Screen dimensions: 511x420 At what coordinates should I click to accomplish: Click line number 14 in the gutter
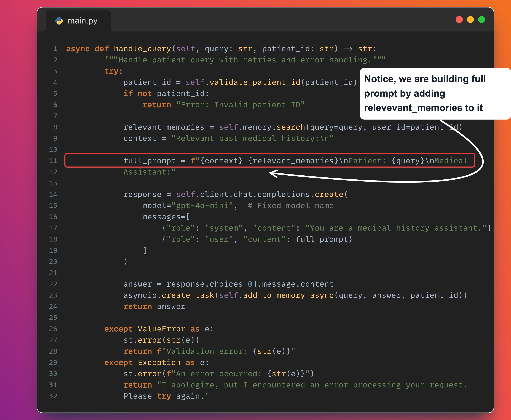[x=53, y=195]
